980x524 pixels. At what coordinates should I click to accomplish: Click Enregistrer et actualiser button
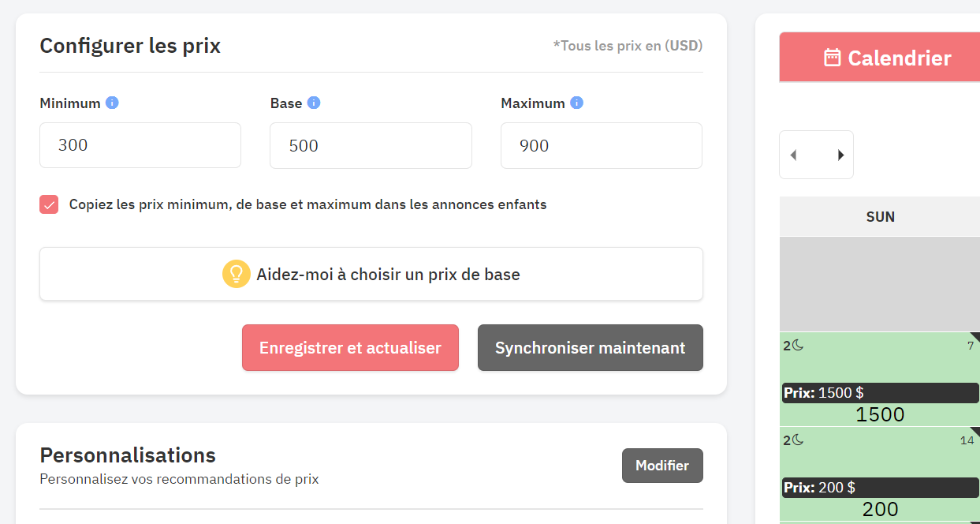tap(350, 347)
